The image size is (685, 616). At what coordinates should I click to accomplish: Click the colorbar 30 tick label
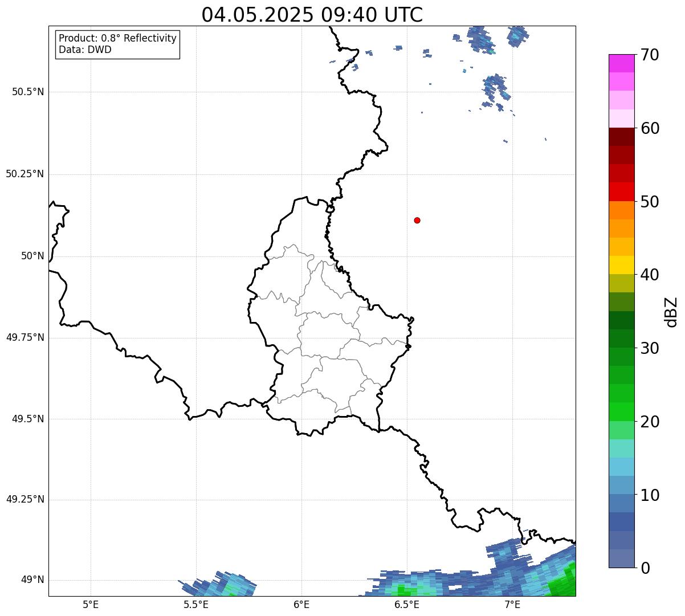tap(650, 348)
